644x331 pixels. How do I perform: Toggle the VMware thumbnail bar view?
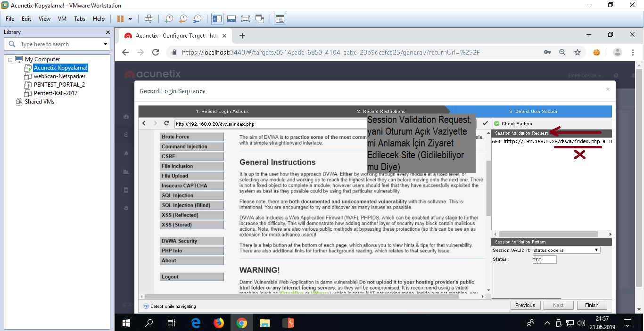[x=231, y=19]
